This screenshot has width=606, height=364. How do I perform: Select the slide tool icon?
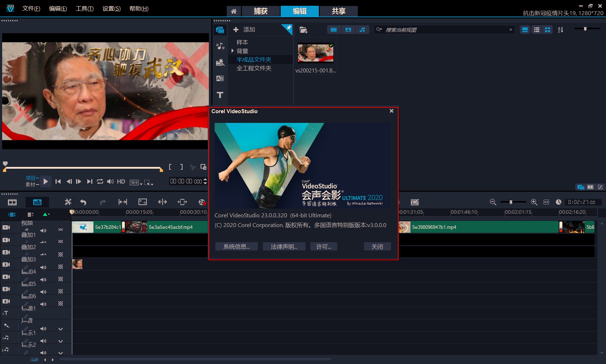(182, 202)
